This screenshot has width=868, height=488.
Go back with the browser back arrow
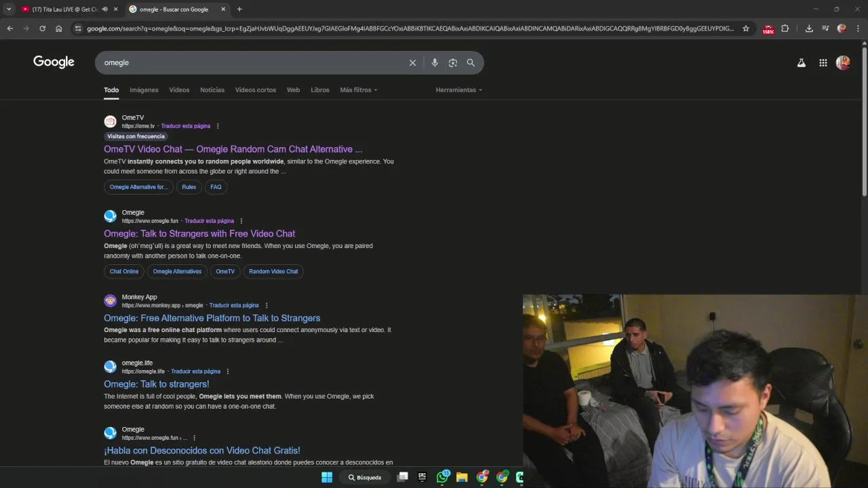[x=10, y=28]
